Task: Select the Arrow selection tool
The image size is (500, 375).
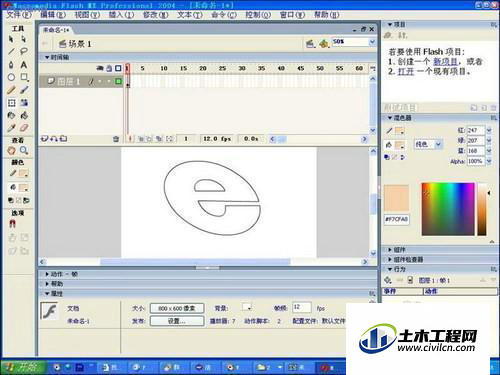Action: click(11, 39)
